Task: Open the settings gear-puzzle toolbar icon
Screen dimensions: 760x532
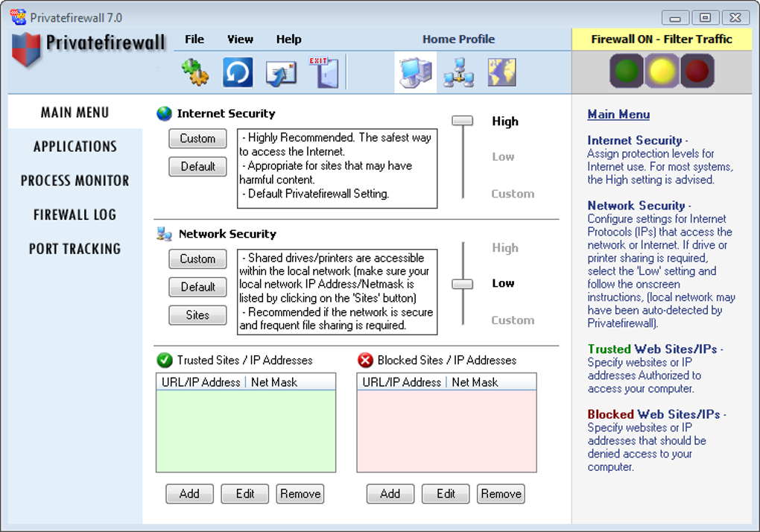Action: tap(195, 72)
